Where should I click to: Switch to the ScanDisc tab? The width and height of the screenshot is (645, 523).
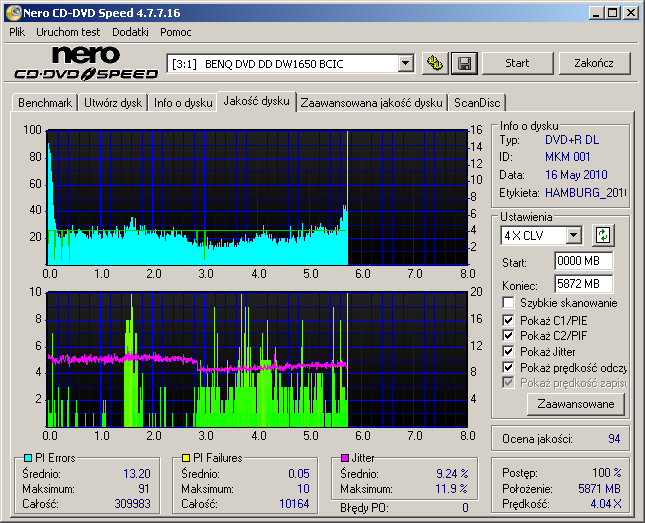(x=477, y=103)
